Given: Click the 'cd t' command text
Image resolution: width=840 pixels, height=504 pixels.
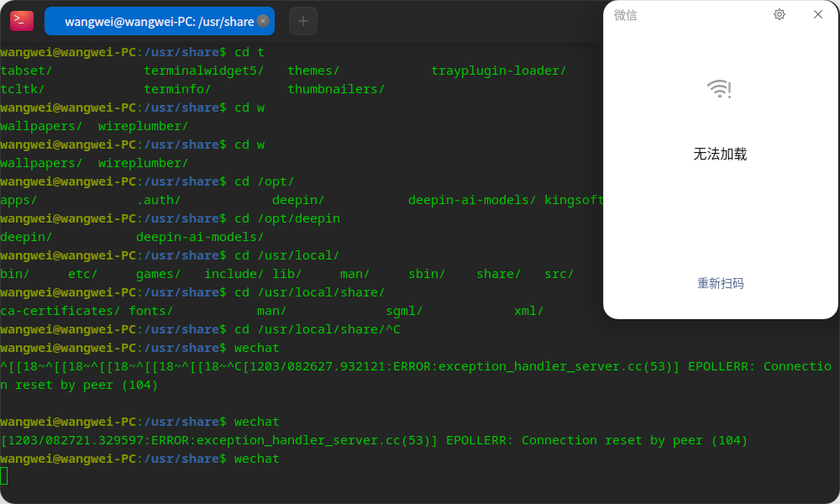Looking at the screenshot, I should 249,52.
